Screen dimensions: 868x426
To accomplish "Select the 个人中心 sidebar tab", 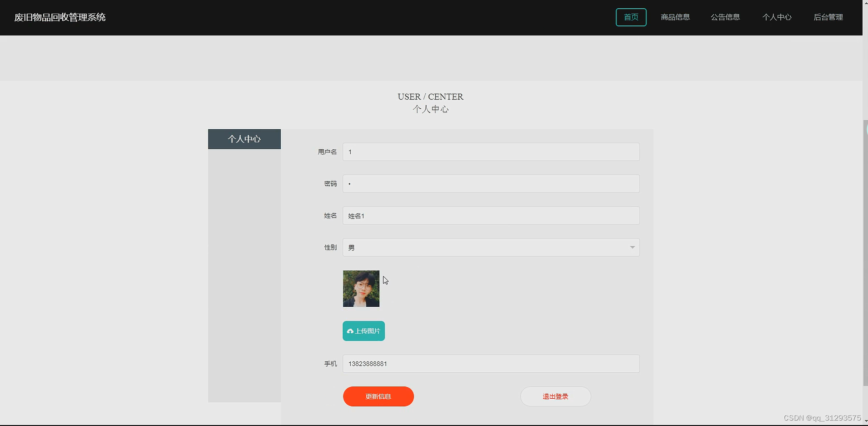I will point(244,139).
